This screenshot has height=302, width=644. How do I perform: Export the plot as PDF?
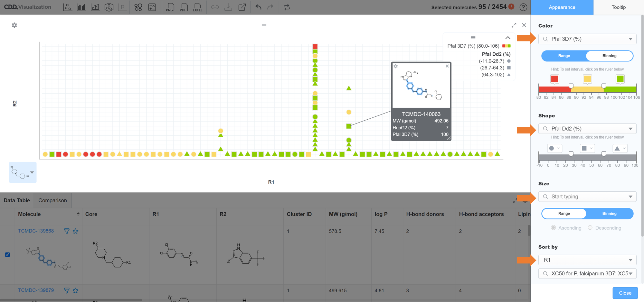(x=184, y=7)
